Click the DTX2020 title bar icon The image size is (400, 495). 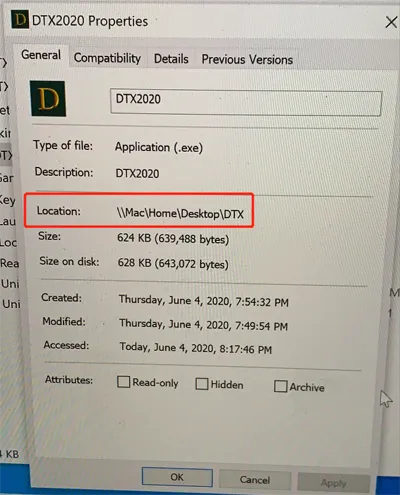(20, 19)
